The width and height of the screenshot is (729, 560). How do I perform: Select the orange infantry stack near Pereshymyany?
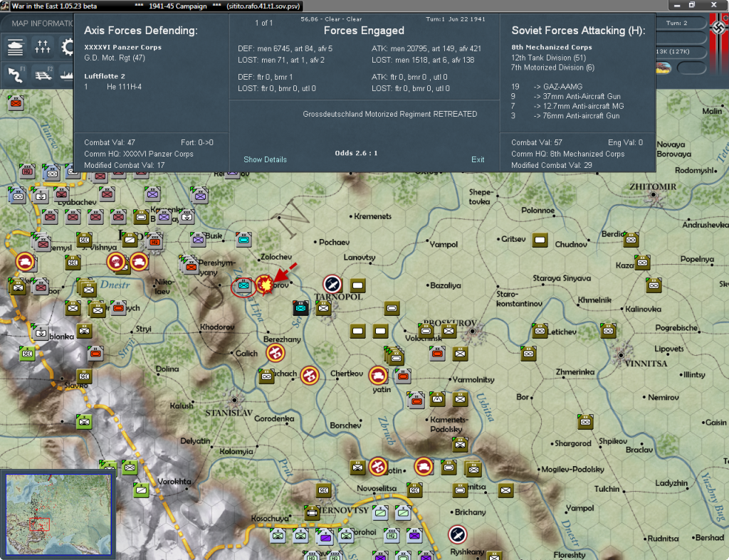click(x=190, y=265)
